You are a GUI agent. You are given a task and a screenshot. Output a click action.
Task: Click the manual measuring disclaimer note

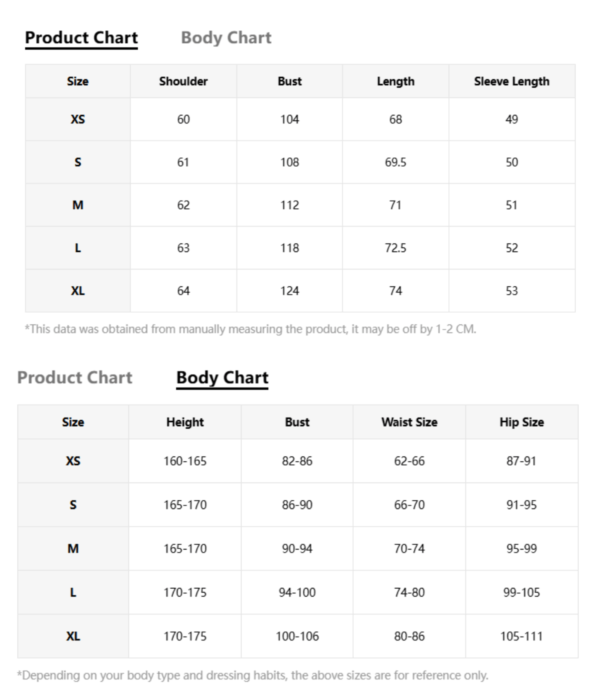pyautogui.click(x=250, y=329)
